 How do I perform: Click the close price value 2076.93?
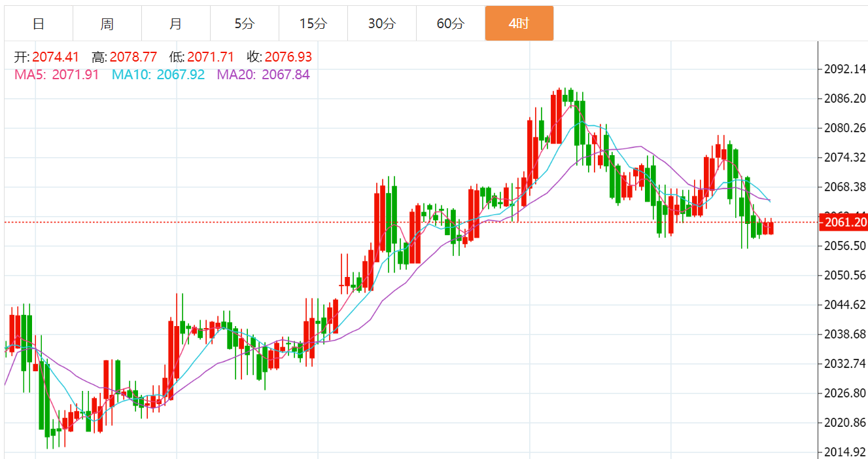(x=288, y=58)
